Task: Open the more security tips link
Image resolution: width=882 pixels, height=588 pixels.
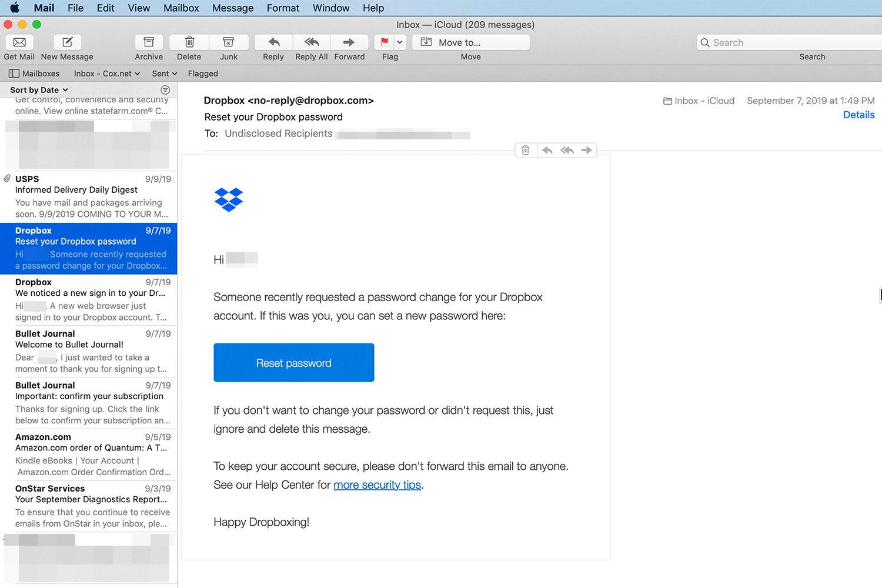Action: click(377, 485)
